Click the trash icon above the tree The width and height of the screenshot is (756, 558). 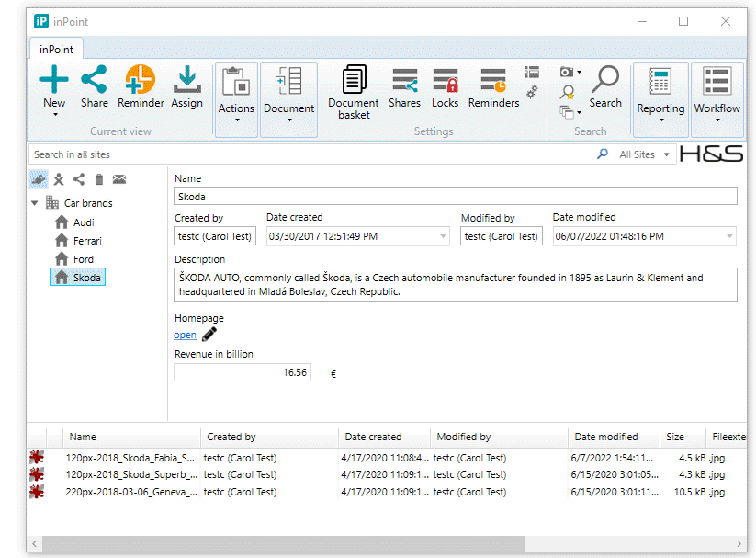pos(99,179)
